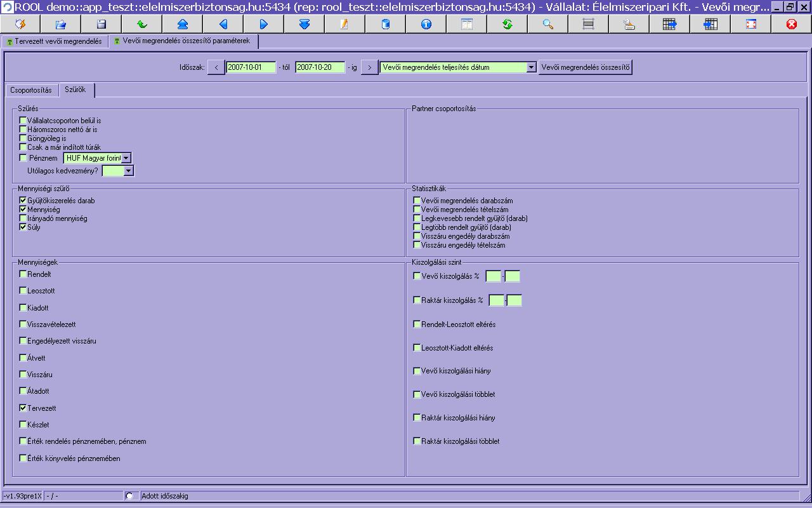
Task: Open the Vevői megrendelés teljesítés dátum dropdown
Action: coord(531,67)
